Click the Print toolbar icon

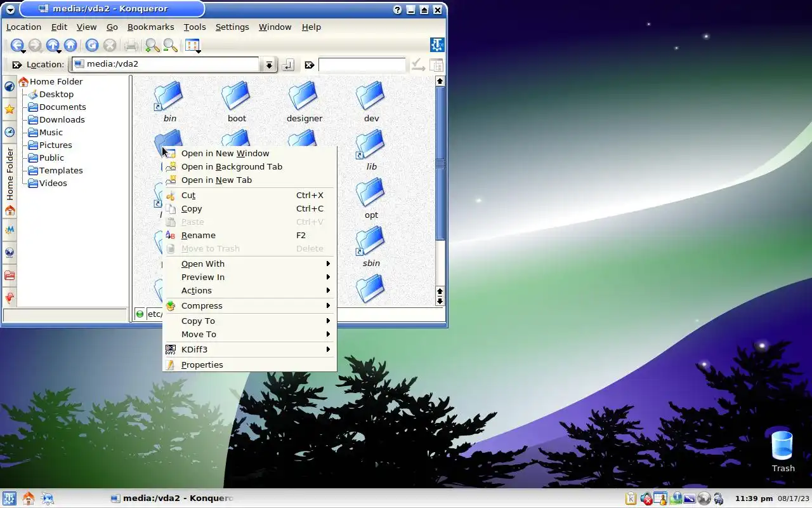pyautogui.click(x=131, y=46)
